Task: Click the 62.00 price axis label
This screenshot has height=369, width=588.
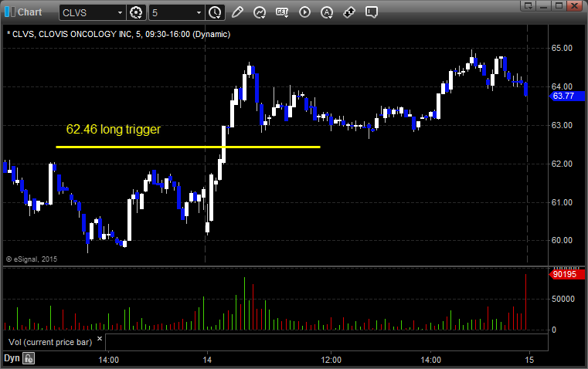Action: pyautogui.click(x=562, y=164)
